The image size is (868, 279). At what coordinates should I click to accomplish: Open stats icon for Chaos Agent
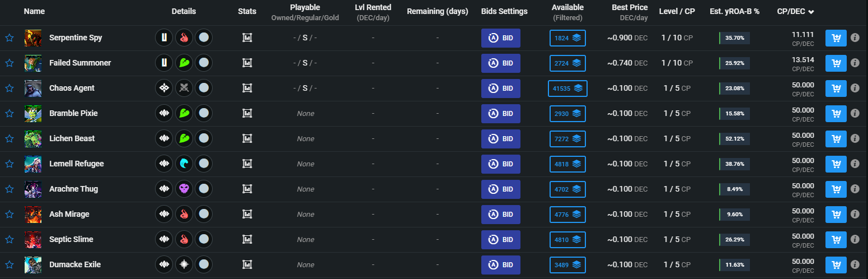tap(247, 89)
